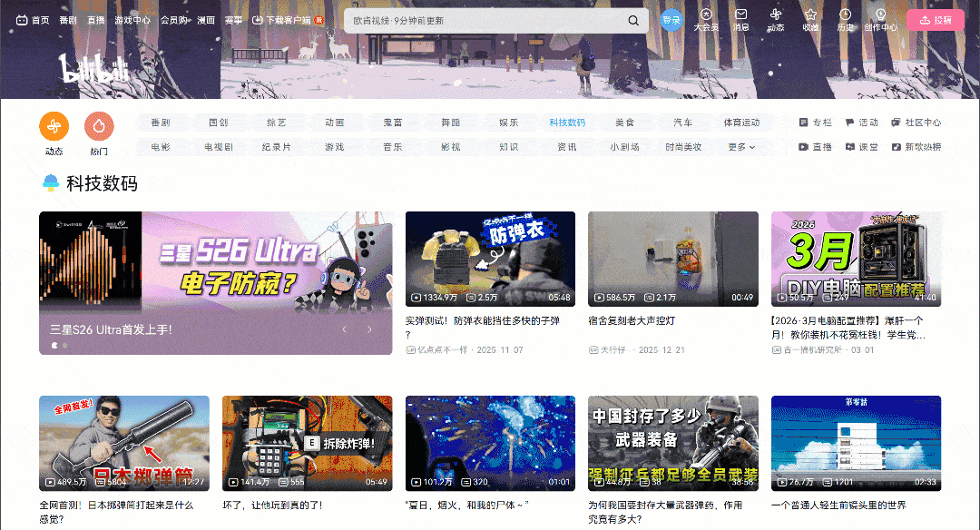The width and height of the screenshot is (980, 530).
Task: Expand the 更多 categories dropdown
Action: pyautogui.click(x=741, y=147)
